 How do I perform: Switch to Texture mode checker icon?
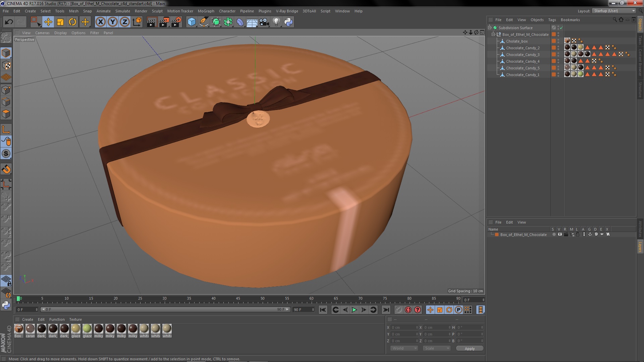(6, 65)
